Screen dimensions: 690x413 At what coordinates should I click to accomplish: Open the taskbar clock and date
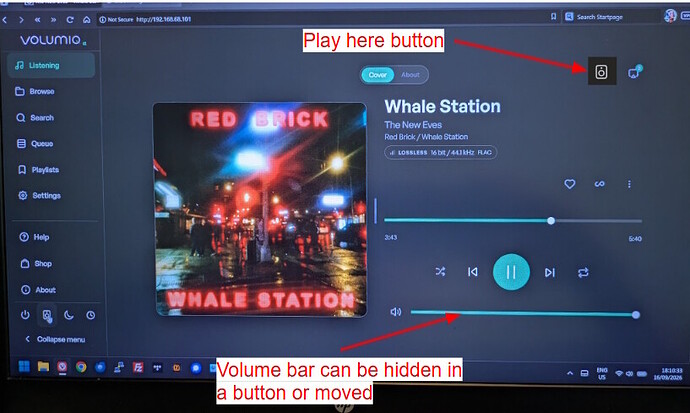[x=668, y=374]
